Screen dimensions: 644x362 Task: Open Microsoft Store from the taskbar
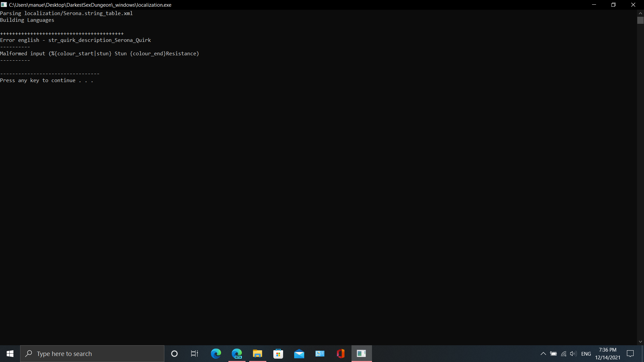point(278,354)
